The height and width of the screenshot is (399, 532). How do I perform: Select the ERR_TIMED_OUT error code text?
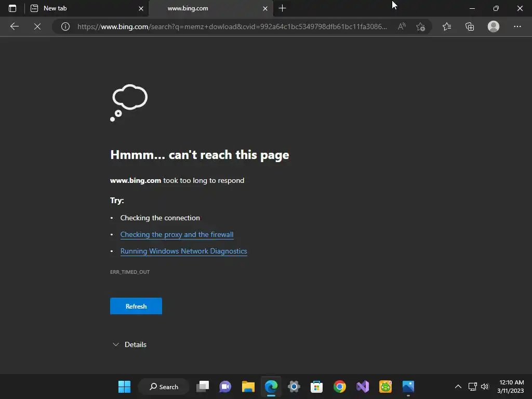(130, 272)
